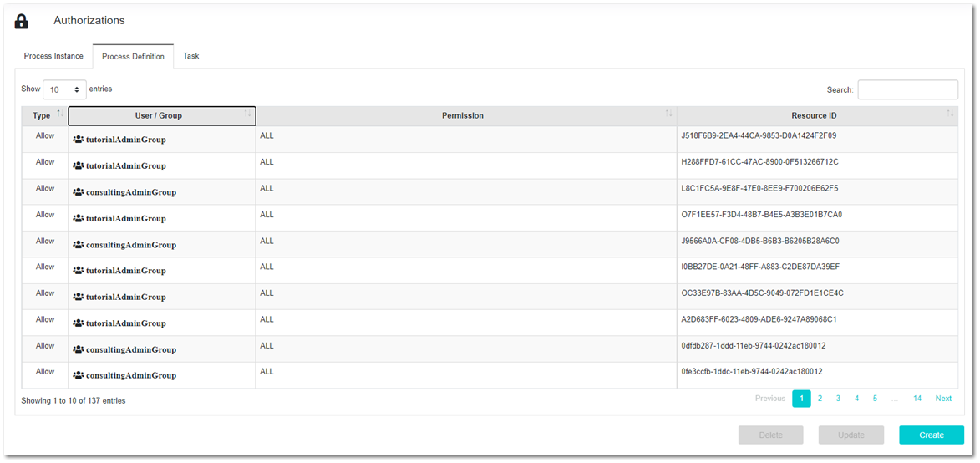Select resource ID J9566A0A-CF08-4DB5-B6B3-B6205B28A6C0
The height and width of the screenshot is (463, 980).
click(x=760, y=241)
